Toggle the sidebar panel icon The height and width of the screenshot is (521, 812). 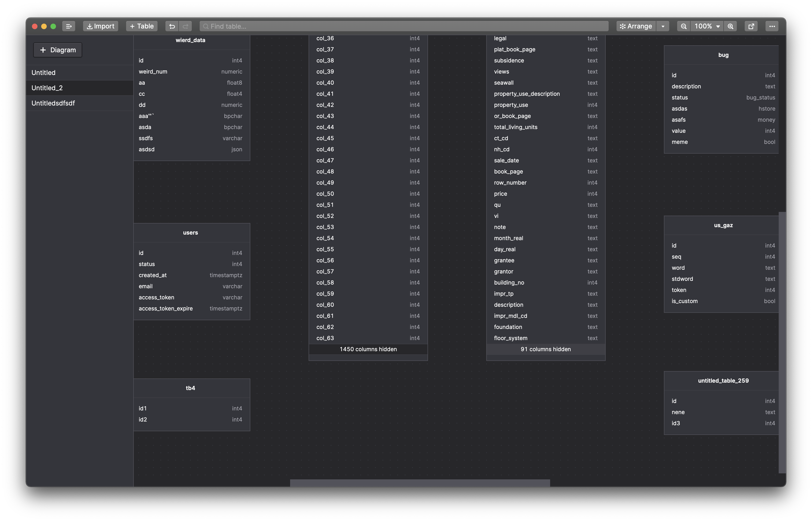point(69,26)
